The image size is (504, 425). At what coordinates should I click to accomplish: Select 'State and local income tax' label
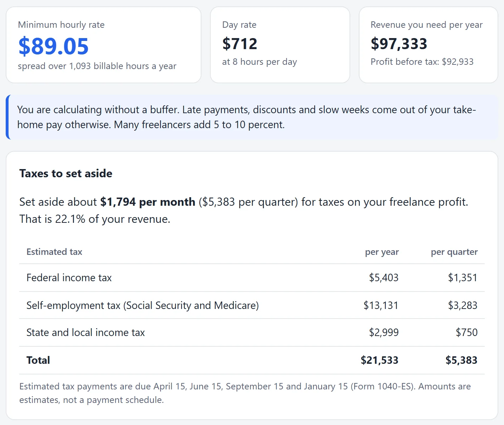click(x=85, y=332)
